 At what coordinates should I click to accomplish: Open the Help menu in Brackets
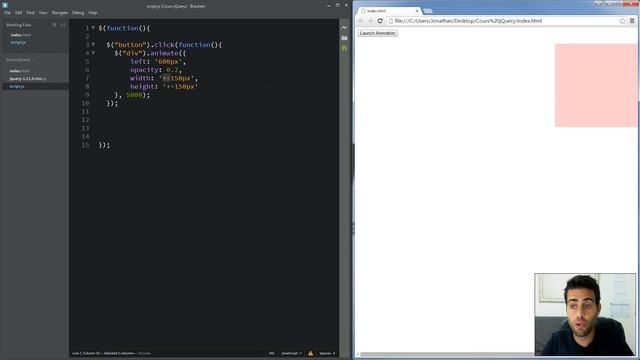(x=93, y=13)
